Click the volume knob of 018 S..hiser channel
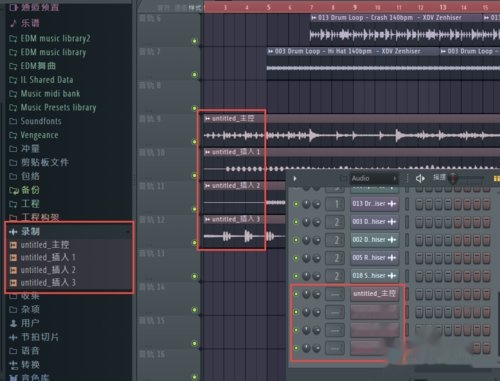 tap(317, 276)
